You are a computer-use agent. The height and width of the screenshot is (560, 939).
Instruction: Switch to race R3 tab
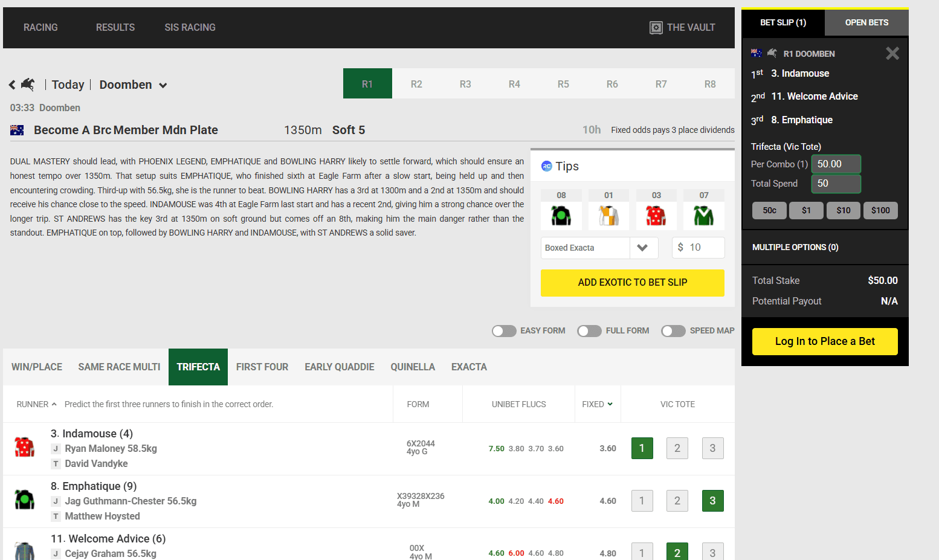(x=465, y=84)
